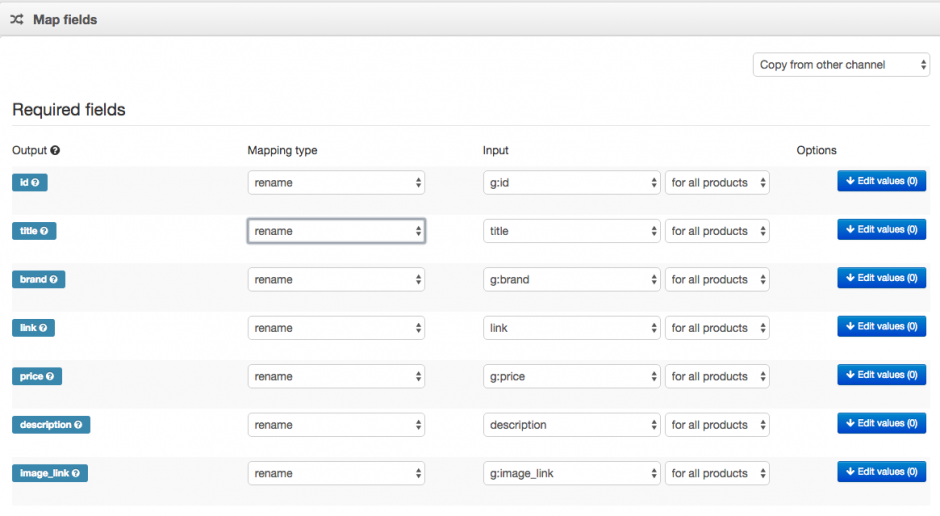
Task: Click Edit values button for description row
Action: pos(881,424)
